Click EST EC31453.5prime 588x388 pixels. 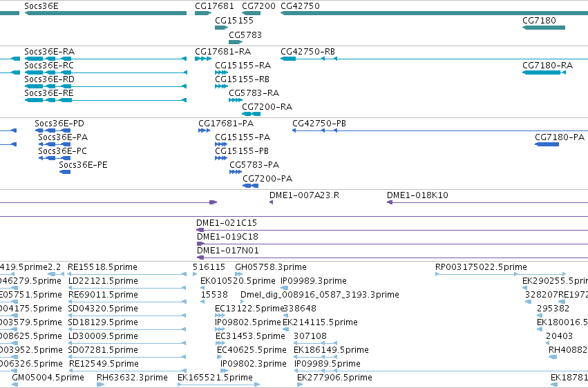pos(220,343)
